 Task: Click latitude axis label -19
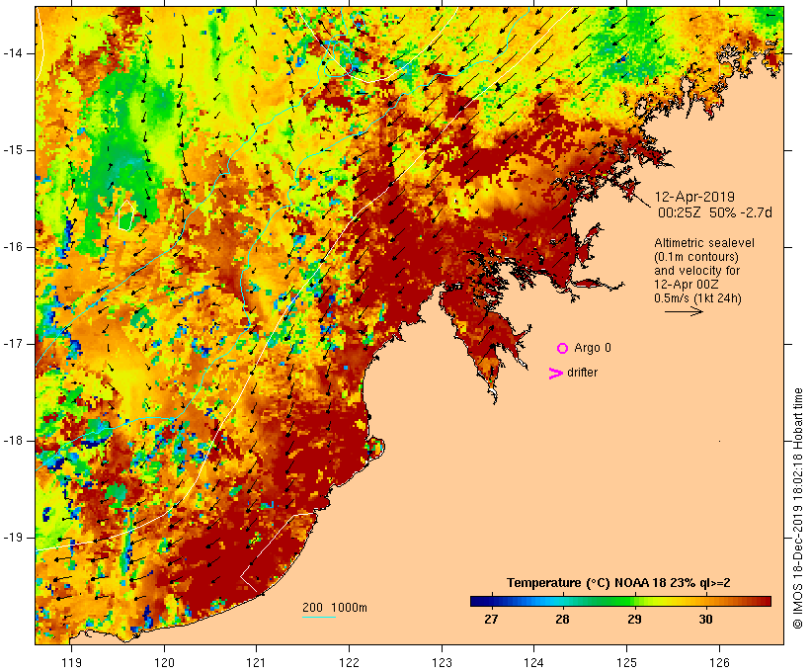pyautogui.click(x=12, y=538)
